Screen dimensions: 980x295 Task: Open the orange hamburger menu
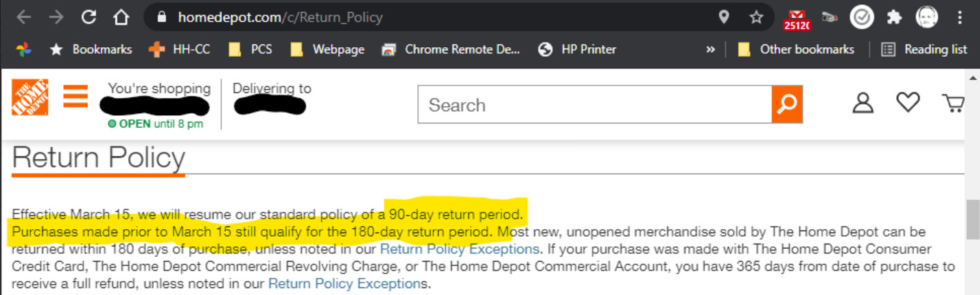coord(76,96)
